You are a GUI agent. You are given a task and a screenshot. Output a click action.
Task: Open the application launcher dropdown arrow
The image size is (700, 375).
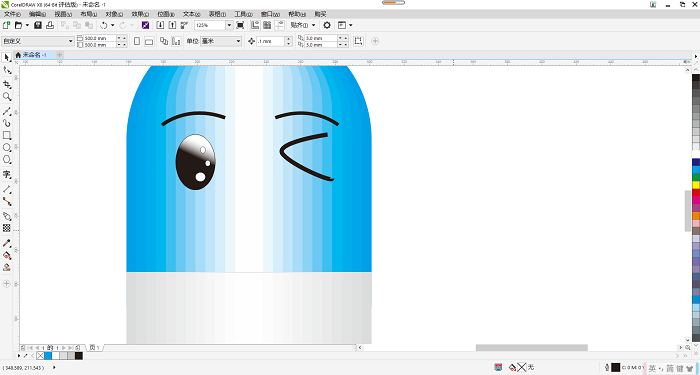click(x=350, y=25)
